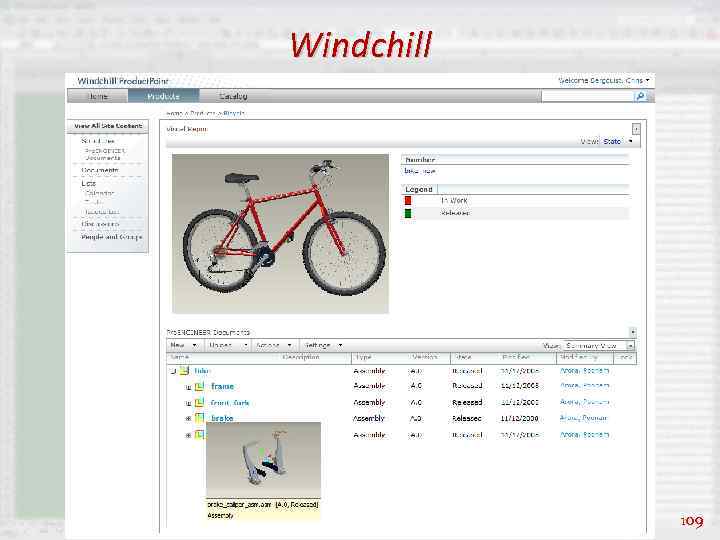This screenshot has width=720, height=540.
Task: Open People and Groups link
Action: point(111,237)
